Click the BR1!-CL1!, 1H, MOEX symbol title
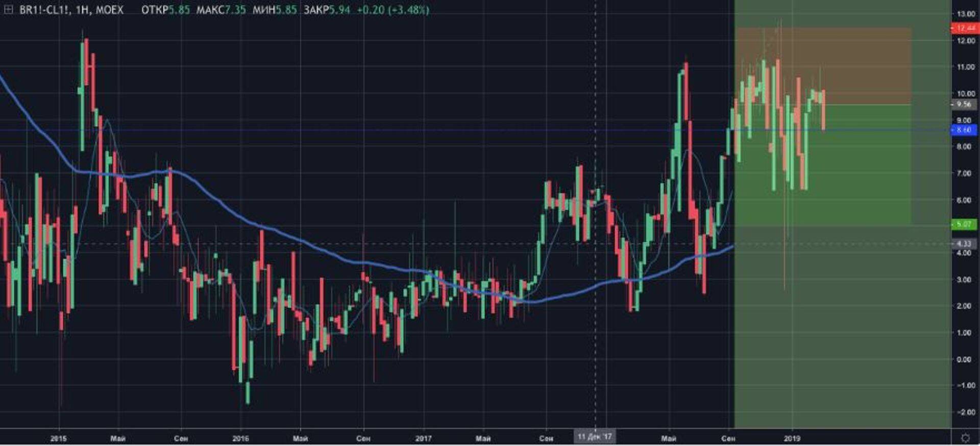Screen dimensions: 980x446 click(x=71, y=10)
